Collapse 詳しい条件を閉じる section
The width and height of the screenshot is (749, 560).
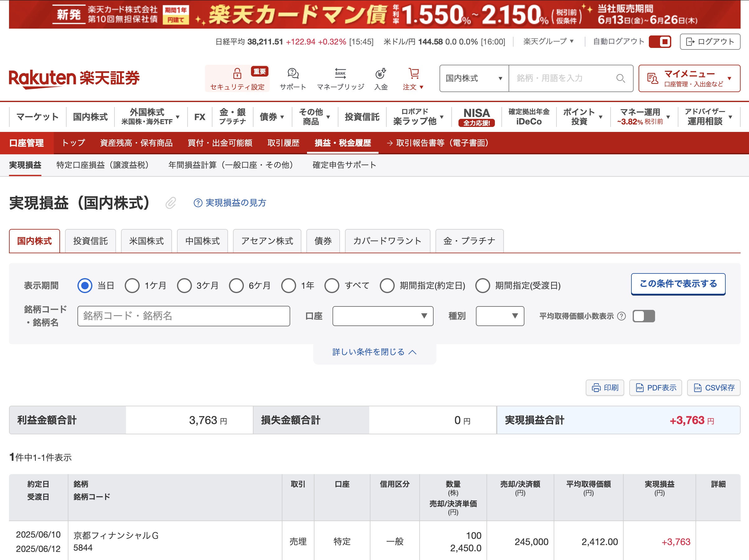pyautogui.click(x=374, y=352)
